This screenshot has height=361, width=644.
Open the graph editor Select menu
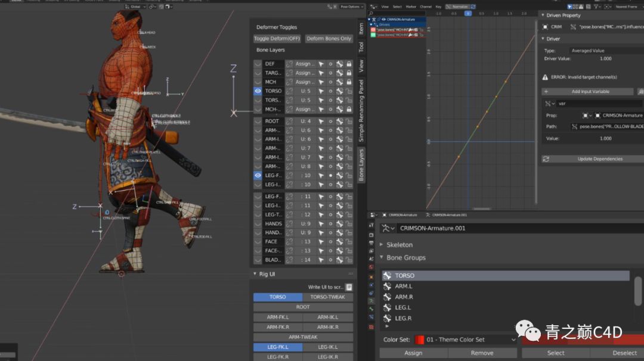coord(397,7)
